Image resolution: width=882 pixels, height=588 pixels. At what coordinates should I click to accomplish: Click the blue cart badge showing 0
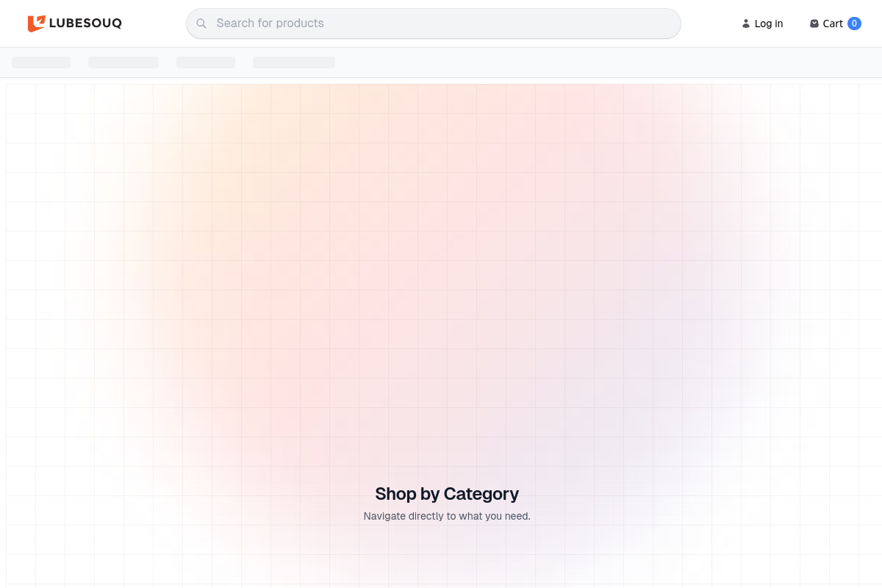pos(854,23)
